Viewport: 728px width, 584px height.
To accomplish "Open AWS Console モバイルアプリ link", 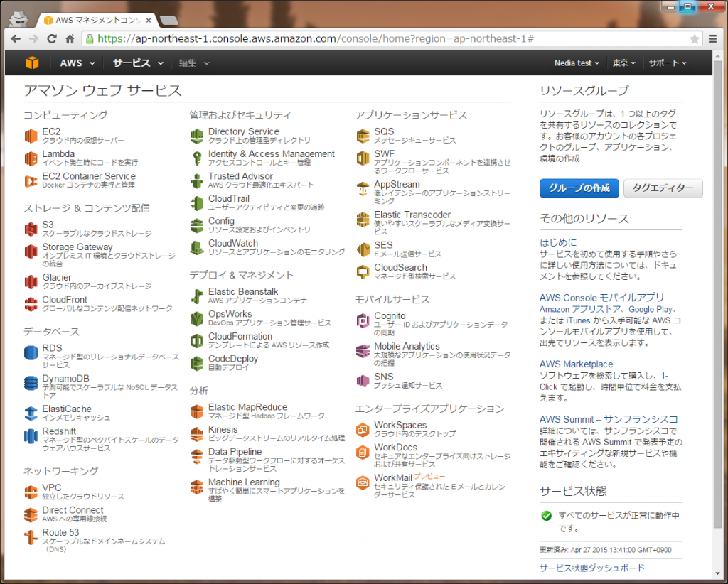I will pos(601,298).
